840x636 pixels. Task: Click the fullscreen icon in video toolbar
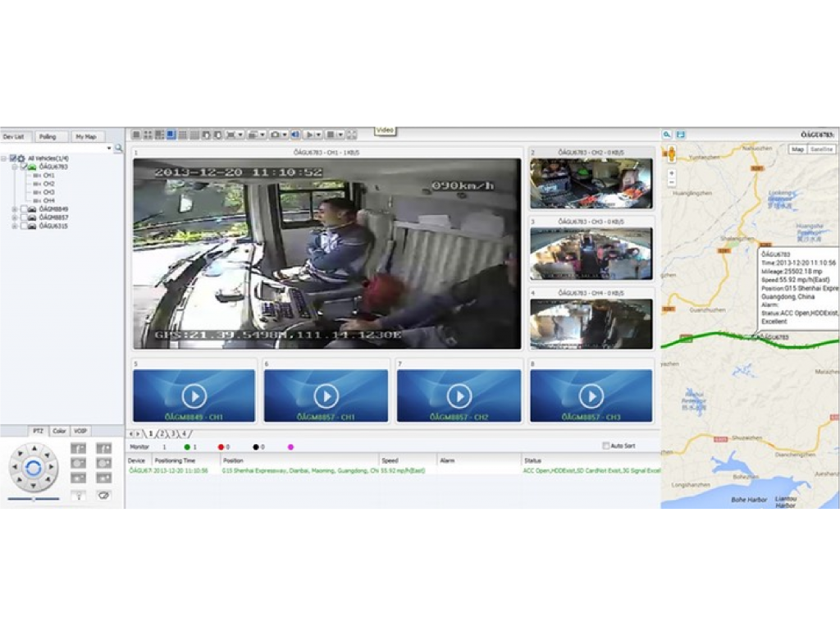351,135
